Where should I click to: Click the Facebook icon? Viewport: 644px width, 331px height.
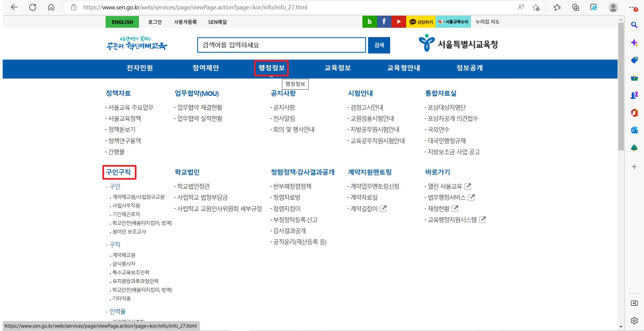pos(384,21)
